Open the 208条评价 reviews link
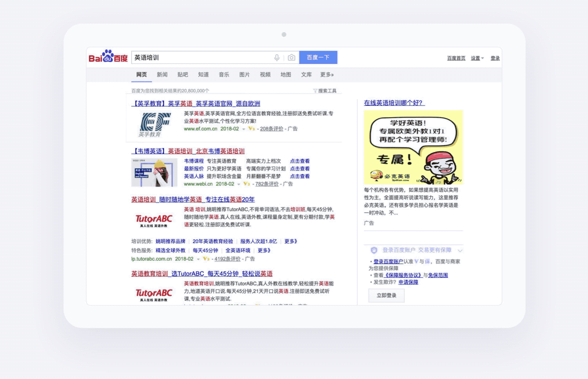Image resolution: width=588 pixels, height=379 pixels. (271, 129)
